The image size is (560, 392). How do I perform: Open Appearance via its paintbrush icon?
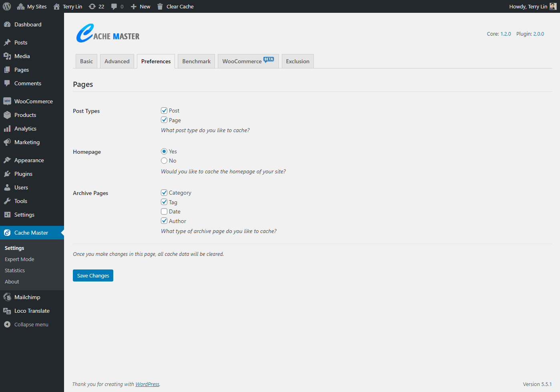(x=7, y=160)
